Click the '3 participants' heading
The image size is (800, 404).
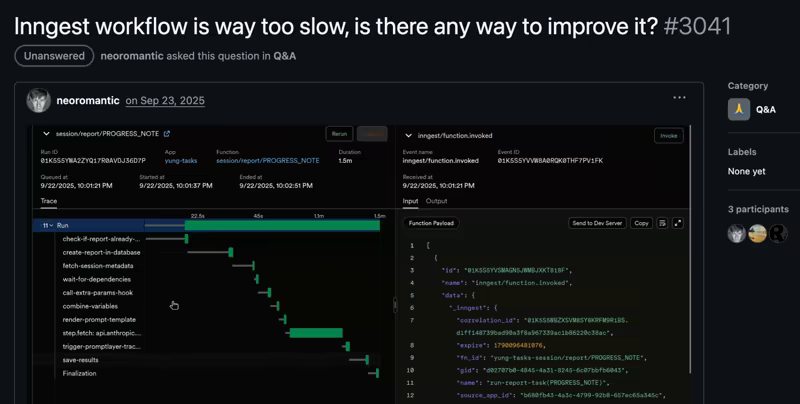click(x=758, y=209)
